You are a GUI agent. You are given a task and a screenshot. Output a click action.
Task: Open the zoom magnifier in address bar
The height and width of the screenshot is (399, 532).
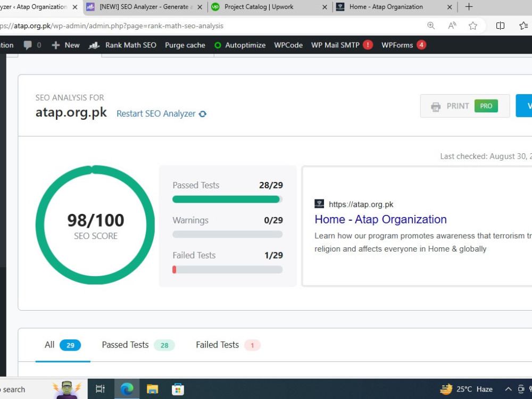[431, 26]
